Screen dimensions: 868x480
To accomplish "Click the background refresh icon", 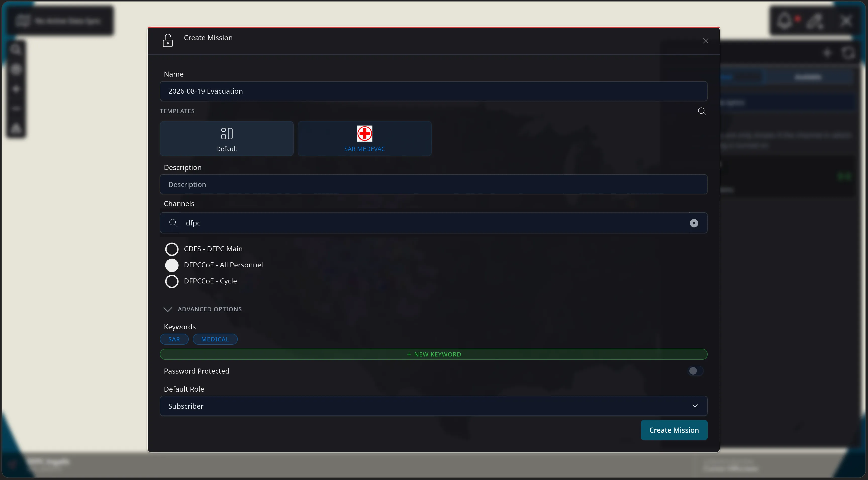I will [x=848, y=53].
